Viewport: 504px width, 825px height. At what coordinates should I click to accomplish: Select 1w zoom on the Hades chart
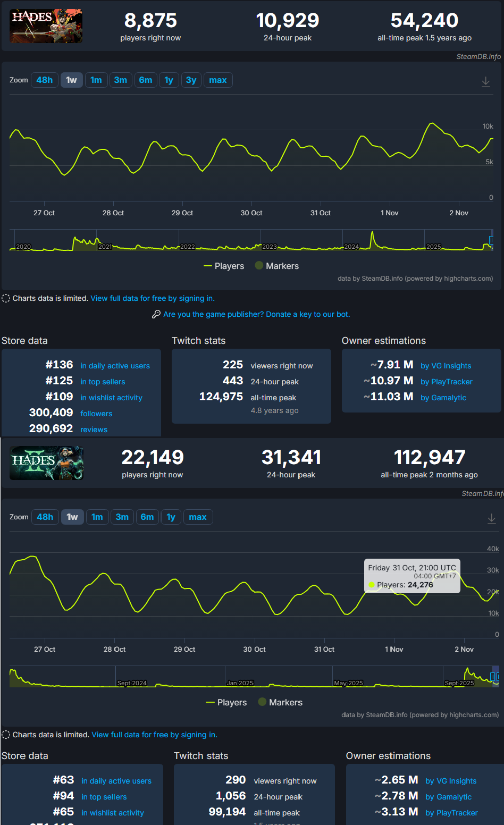72,80
